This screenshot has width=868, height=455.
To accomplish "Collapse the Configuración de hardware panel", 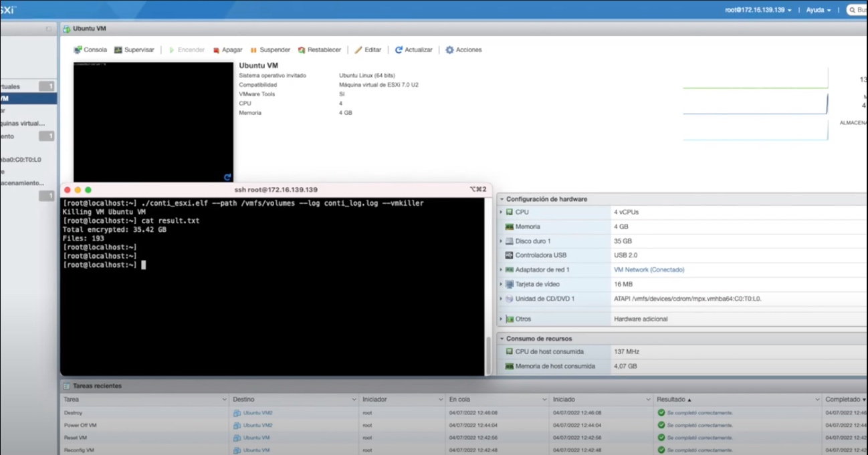I will tap(502, 199).
